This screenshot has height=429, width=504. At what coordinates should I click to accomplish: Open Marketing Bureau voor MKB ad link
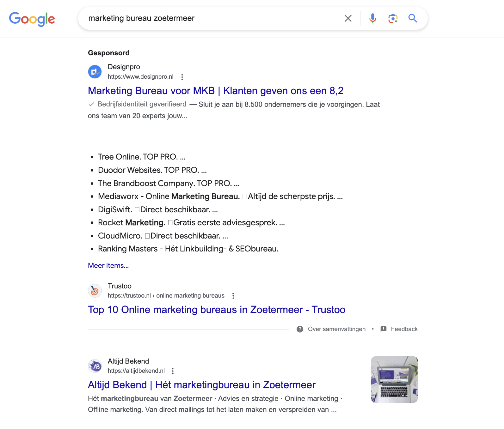point(215,91)
